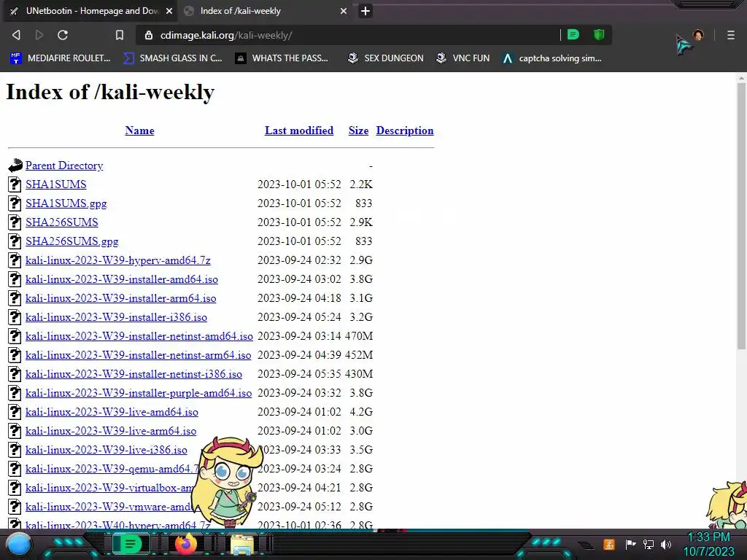The image size is (747, 560).
Task: Close the UNetbootin tab
Action: pyautogui.click(x=169, y=11)
